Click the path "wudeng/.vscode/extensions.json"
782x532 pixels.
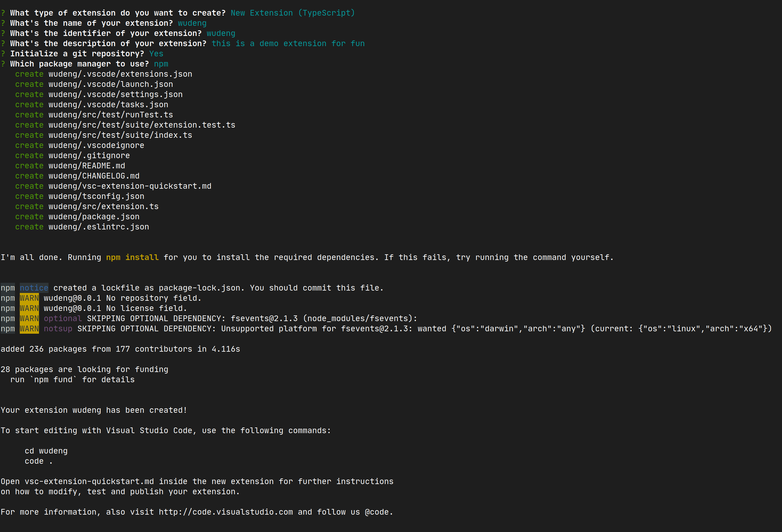tap(120, 74)
